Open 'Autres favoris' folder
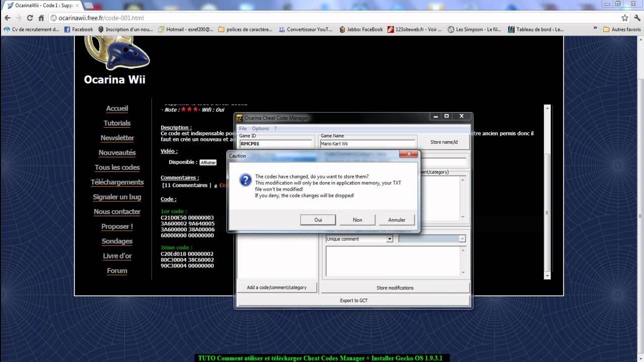Viewport: 644px width, 362px height. (x=622, y=30)
